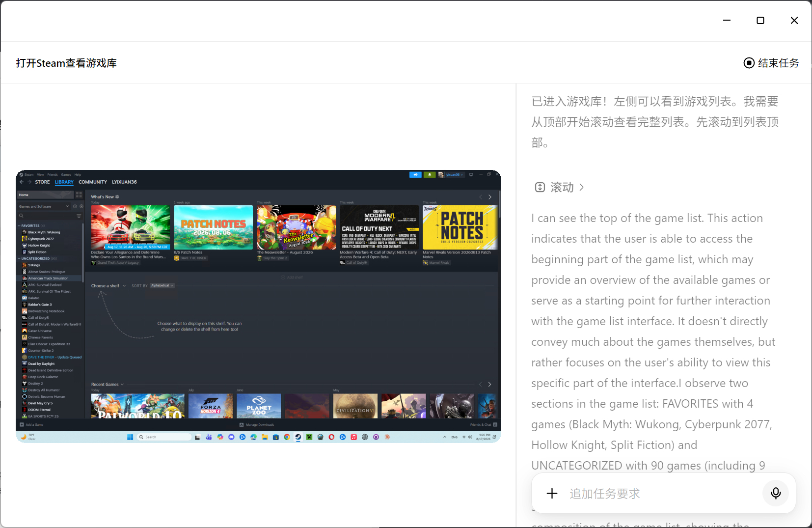Viewport: 812px width, 528px height.
Task: Switch to the STORE tab
Action: tap(42, 182)
